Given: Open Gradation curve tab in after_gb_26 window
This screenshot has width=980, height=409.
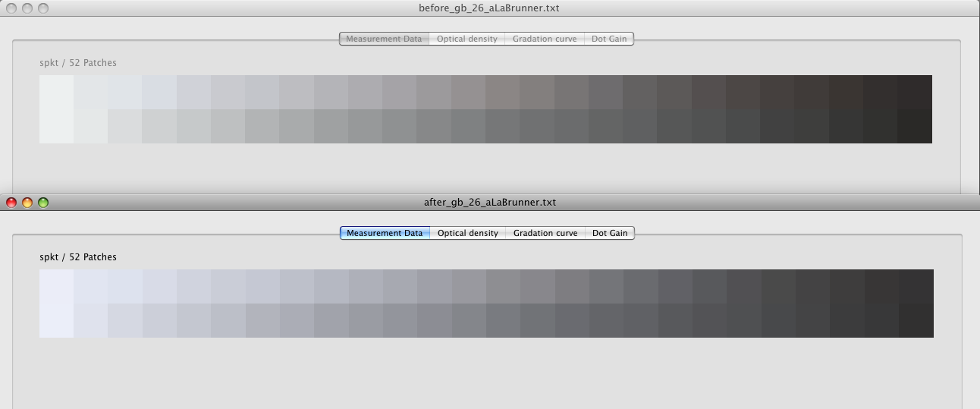Looking at the screenshot, I should pyautogui.click(x=545, y=233).
